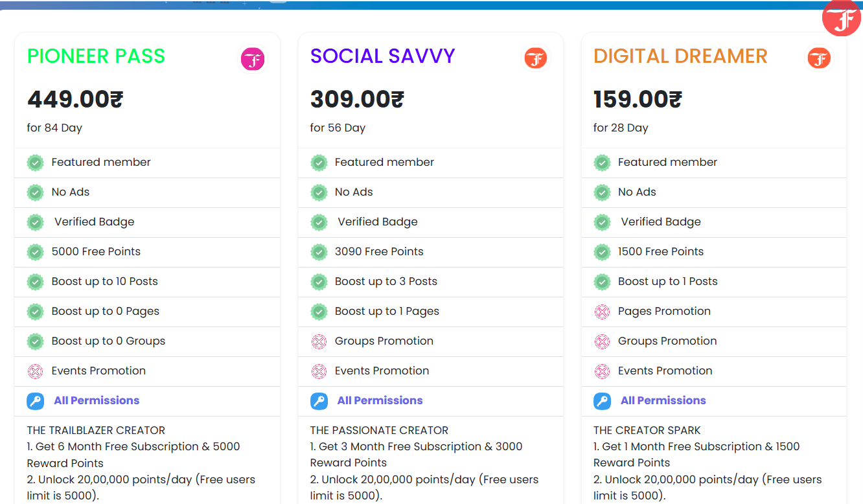The height and width of the screenshot is (504, 863).
Task: Click the orange logo icon on Social Savvy
Action: coord(536,58)
